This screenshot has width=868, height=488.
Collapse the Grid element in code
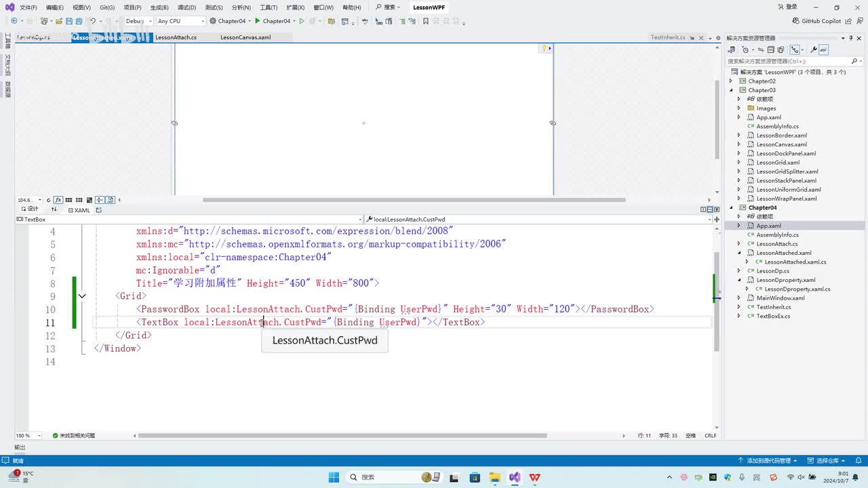click(x=82, y=296)
